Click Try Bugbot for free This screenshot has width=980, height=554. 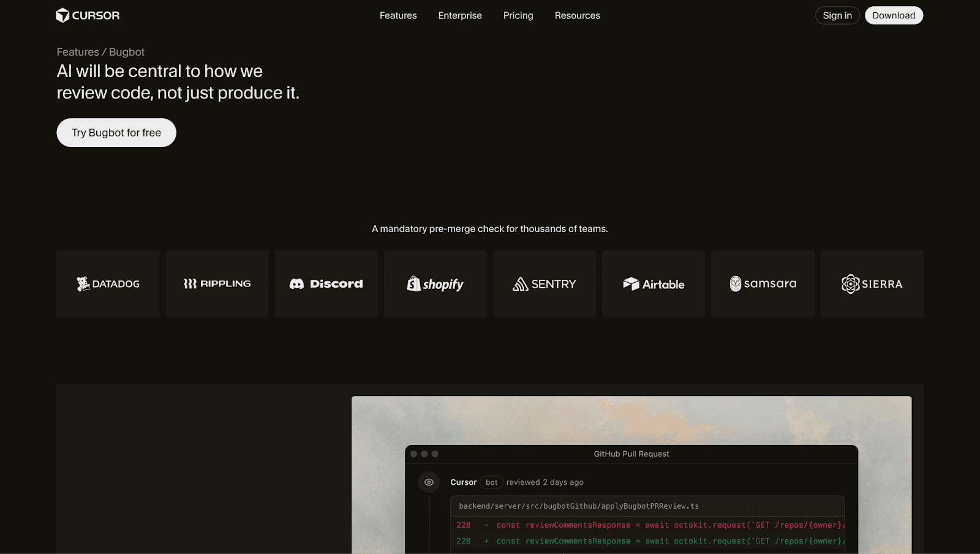(x=116, y=132)
